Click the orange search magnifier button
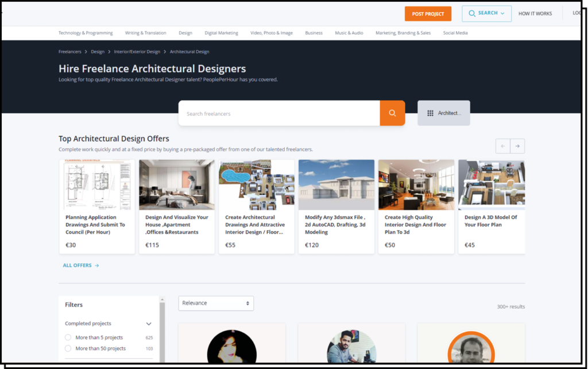The height and width of the screenshot is (369, 588). 392,113
